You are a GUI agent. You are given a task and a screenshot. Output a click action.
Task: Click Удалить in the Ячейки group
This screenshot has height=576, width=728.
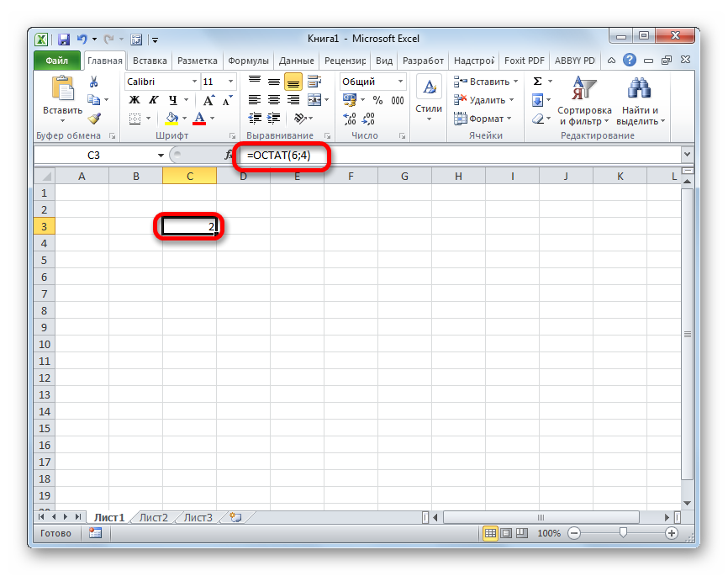(x=483, y=100)
